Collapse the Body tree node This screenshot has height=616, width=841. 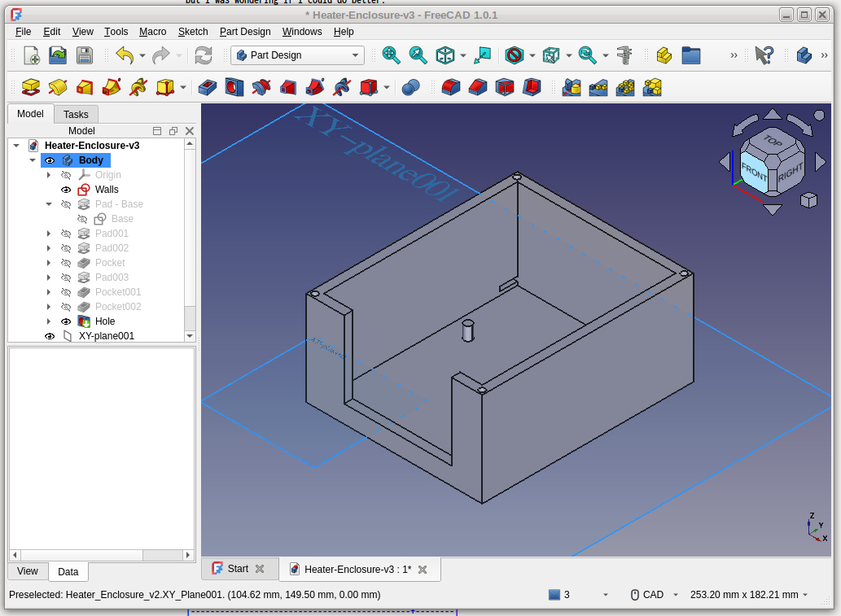click(31, 160)
